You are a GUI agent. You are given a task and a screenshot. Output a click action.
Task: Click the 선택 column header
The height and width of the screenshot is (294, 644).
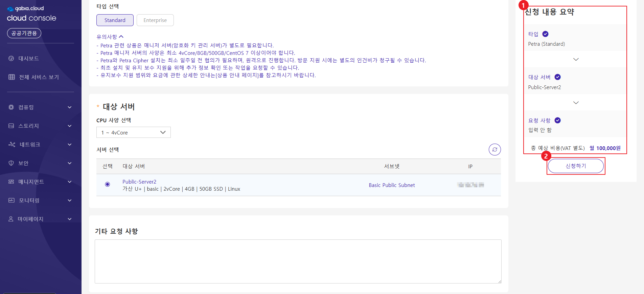point(108,166)
